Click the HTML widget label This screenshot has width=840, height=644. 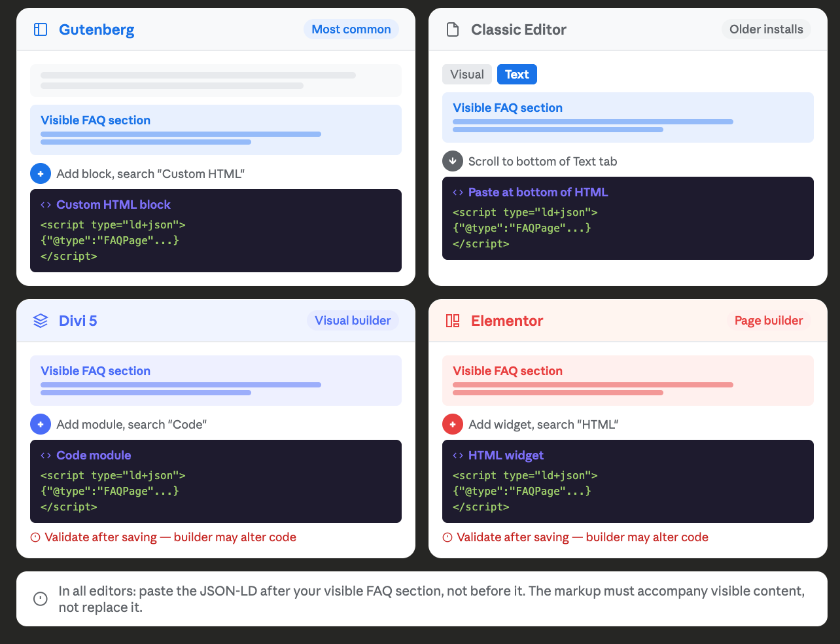506,456
